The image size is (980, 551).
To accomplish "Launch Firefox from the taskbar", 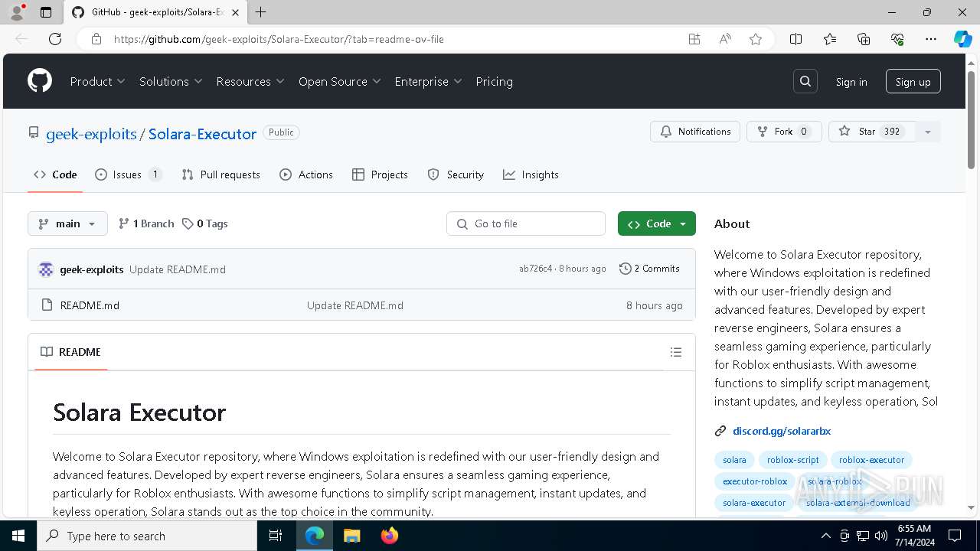I will pyautogui.click(x=390, y=536).
